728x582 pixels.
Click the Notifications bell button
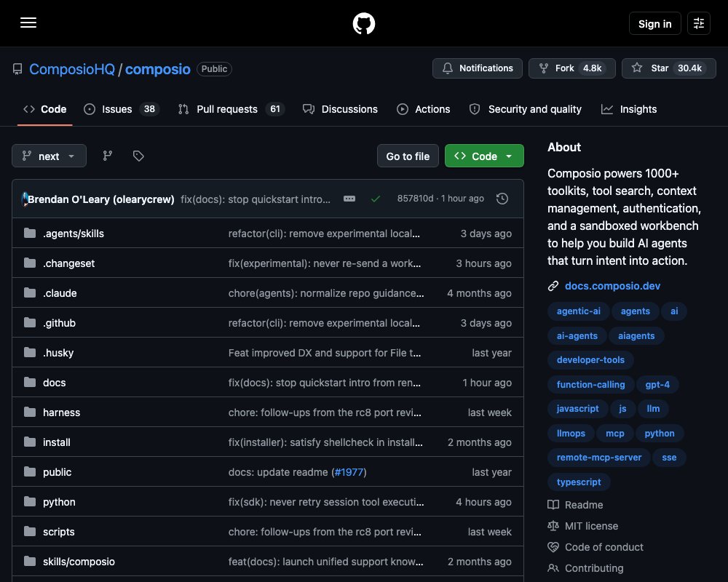pos(478,68)
